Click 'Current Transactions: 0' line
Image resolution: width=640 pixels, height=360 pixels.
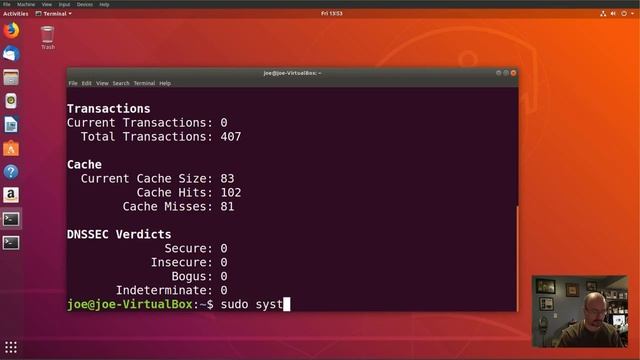point(147,122)
